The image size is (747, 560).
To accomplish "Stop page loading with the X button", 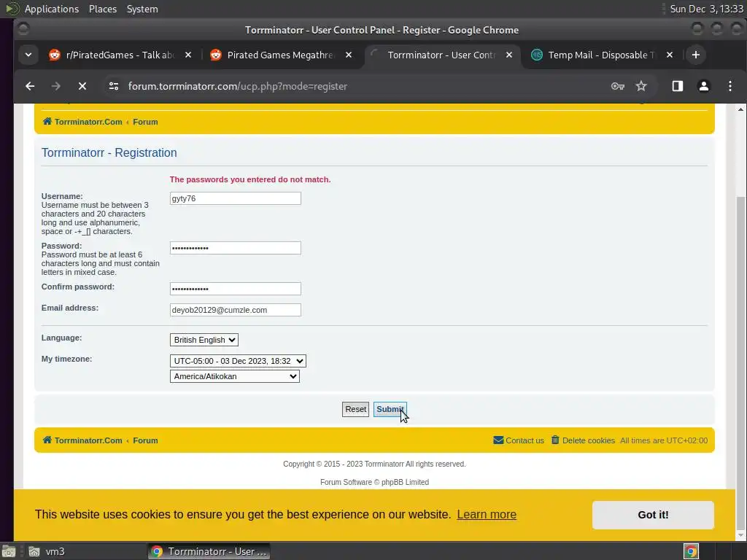I will click(82, 86).
